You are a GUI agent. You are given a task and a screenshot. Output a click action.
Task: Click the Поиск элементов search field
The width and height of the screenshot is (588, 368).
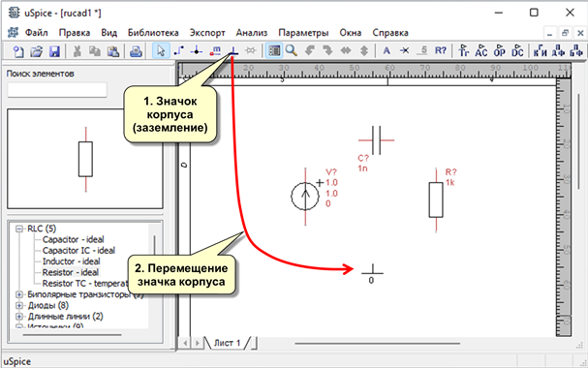tap(57, 90)
